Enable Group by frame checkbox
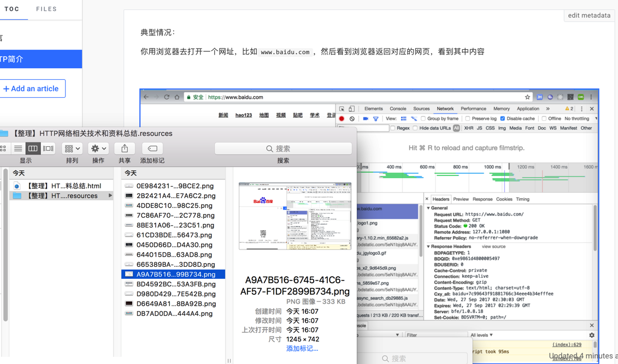The height and width of the screenshot is (364, 618). [x=423, y=118]
